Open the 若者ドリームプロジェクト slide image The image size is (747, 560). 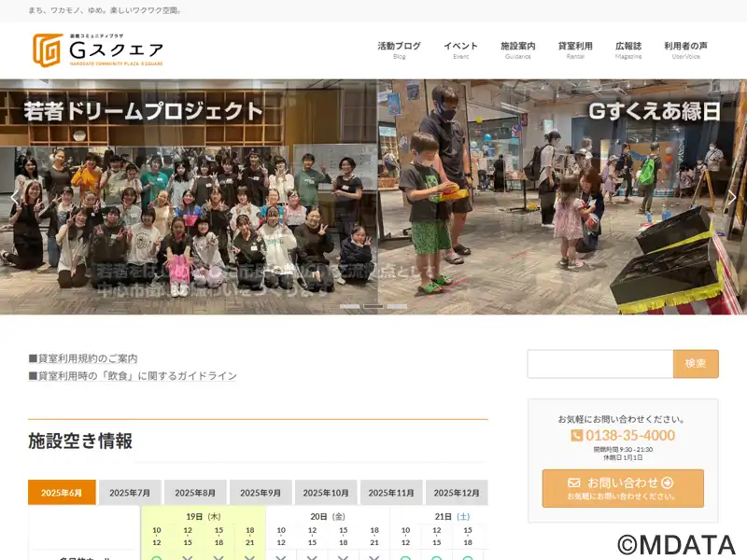point(189,197)
